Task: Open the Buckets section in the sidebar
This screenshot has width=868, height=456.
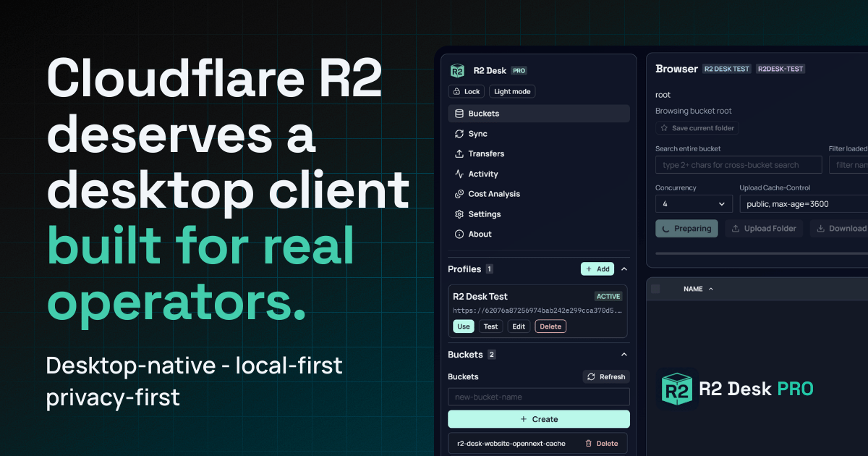Action: [x=483, y=113]
